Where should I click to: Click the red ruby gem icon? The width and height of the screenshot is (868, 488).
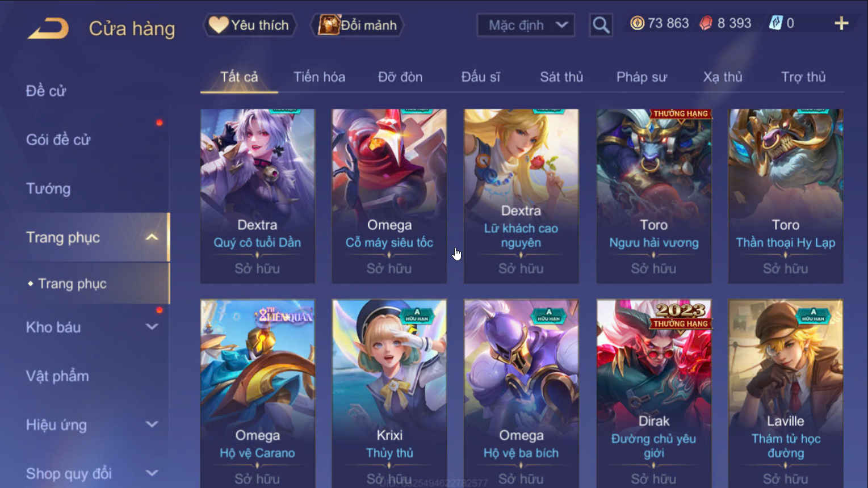click(x=706, y=23)
